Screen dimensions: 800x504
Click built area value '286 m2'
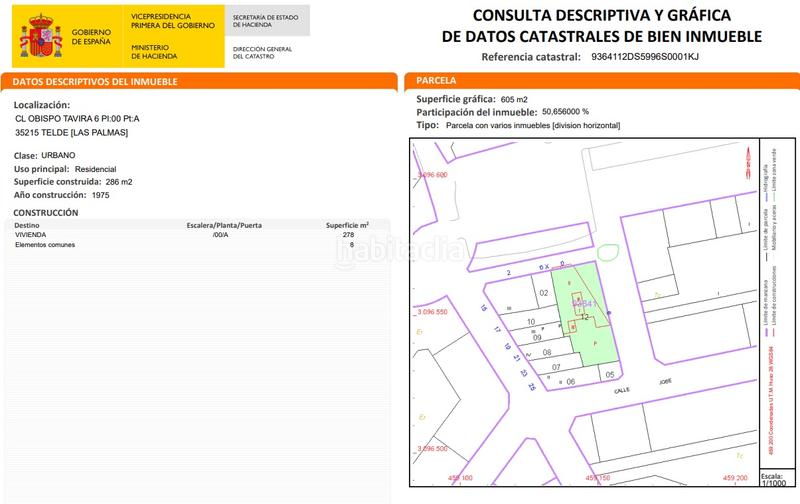point(119,182)
